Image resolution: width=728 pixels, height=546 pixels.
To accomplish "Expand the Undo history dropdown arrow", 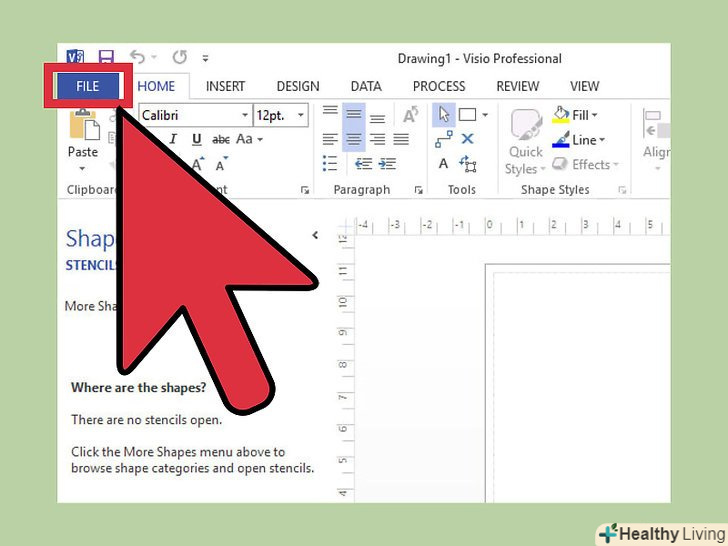I will pyautogui.click(x=154, y=58).
